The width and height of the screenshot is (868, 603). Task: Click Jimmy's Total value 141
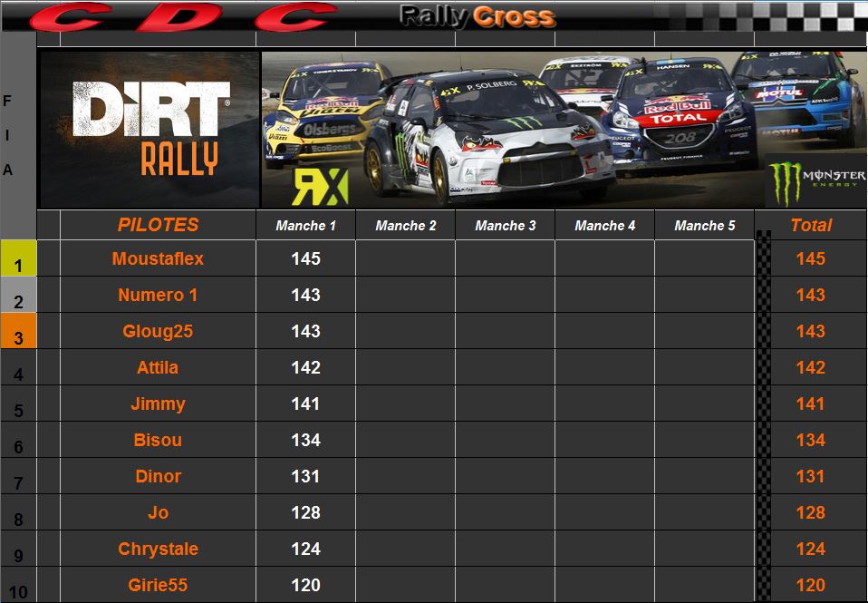click(810, 404)
